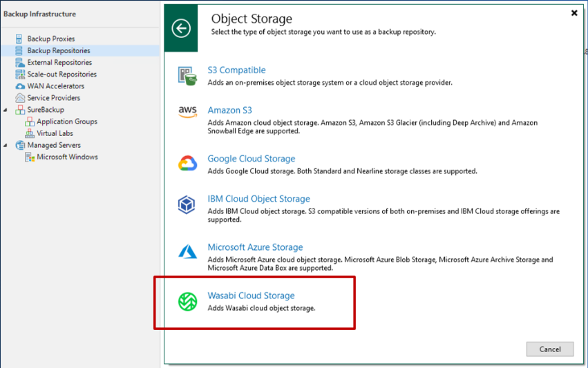The height and width of the screenshot is (368, 588).
Task: Click the Google Cloud logo icon
Action: point(187,164)
